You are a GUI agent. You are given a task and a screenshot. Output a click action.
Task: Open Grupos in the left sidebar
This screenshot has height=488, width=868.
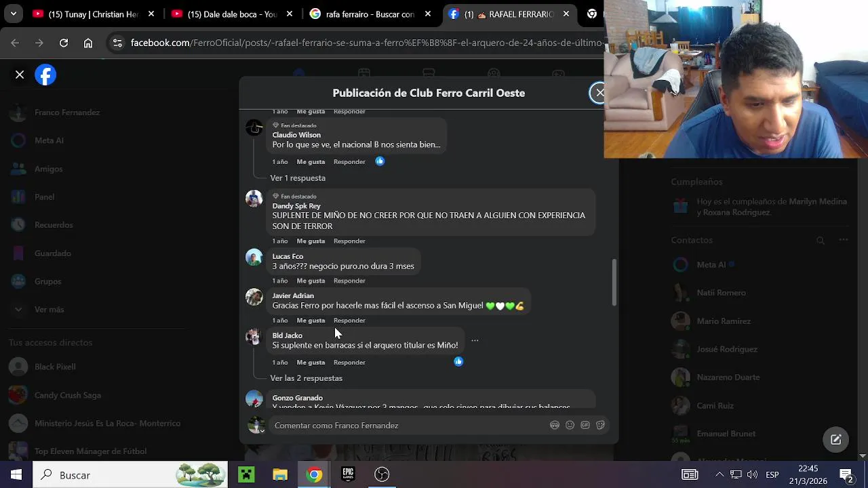coord(47,281)
